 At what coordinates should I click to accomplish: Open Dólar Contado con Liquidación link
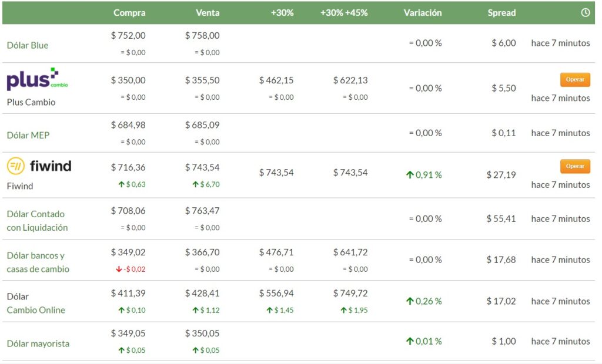pos(37,221)
